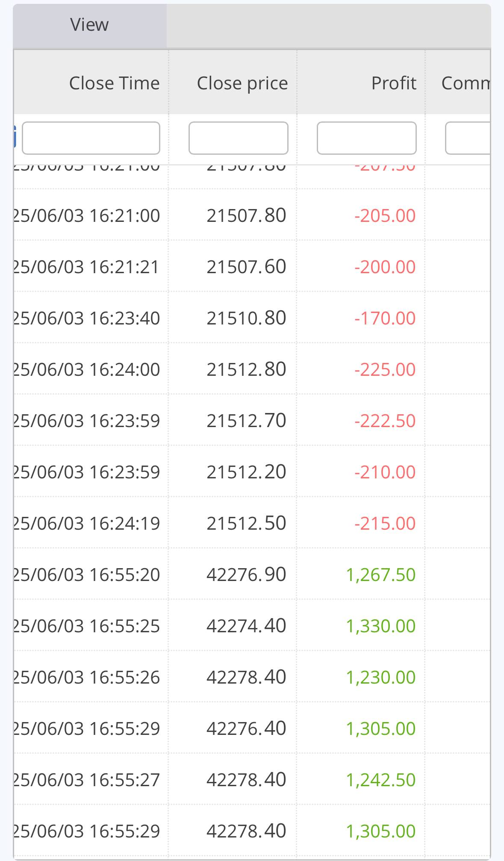Sort by the Close price column header
The image size is (504, 861).
tap(242, 83)
